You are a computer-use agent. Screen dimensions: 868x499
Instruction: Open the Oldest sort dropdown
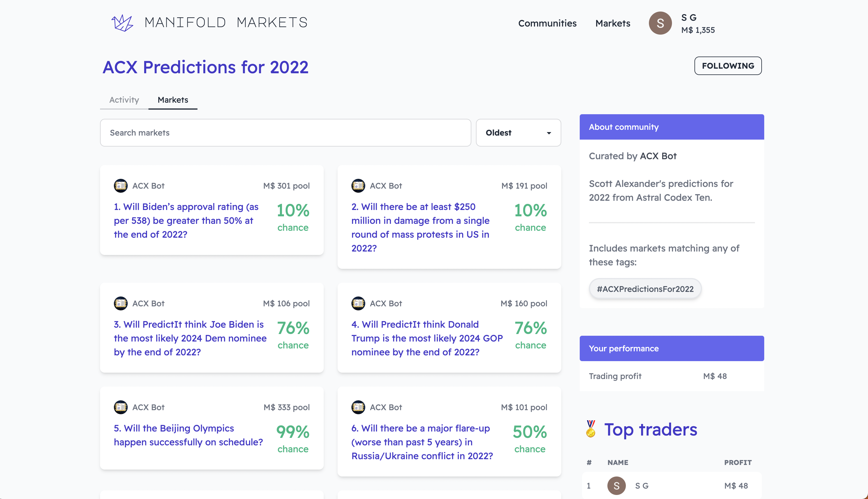coord(518,133)
